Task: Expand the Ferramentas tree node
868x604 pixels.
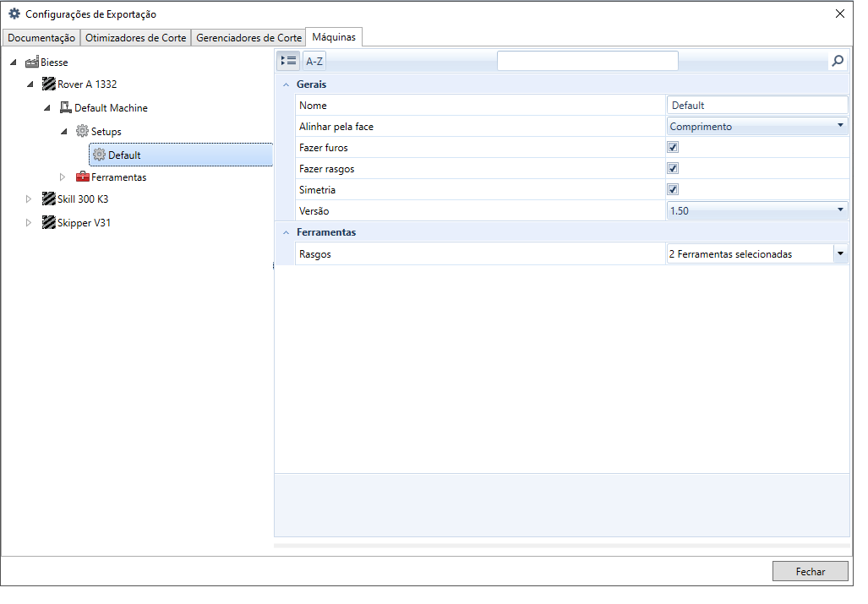Action: pyautogui.click(x=63, y=177)
